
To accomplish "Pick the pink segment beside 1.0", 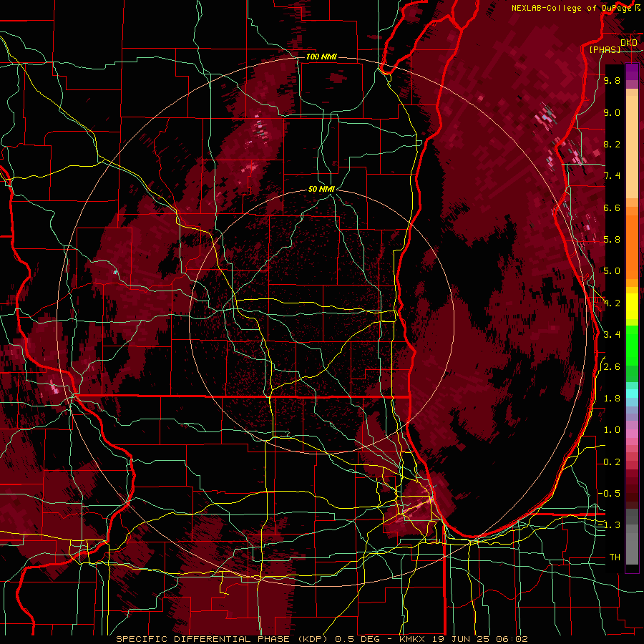I will coord(632,433).
